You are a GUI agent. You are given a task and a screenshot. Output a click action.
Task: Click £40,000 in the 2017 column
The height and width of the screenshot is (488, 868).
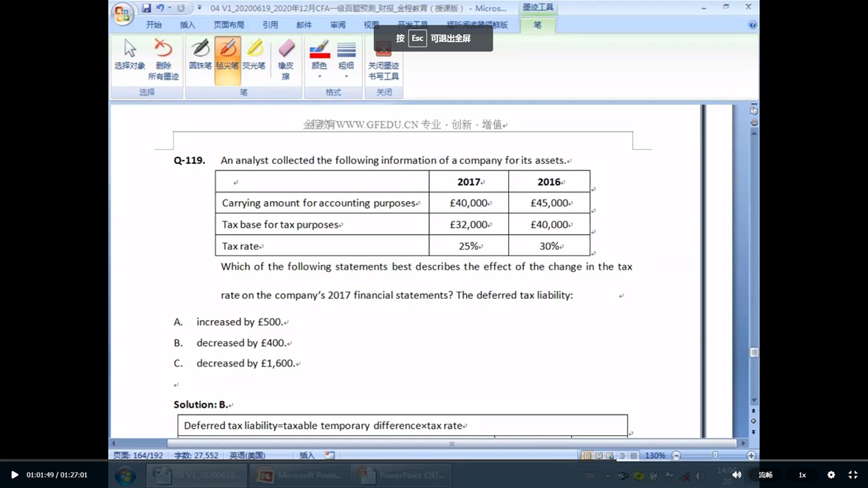tap(468, 203)
